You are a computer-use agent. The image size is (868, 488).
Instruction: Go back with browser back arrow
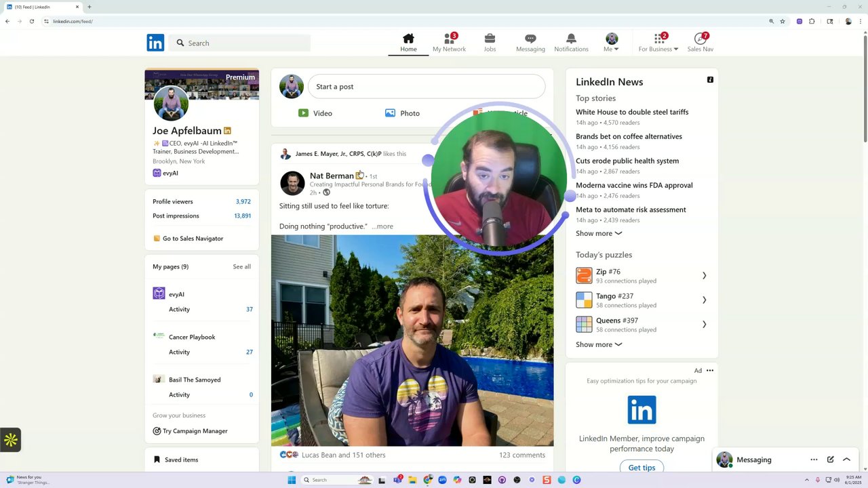pos(7,21)
